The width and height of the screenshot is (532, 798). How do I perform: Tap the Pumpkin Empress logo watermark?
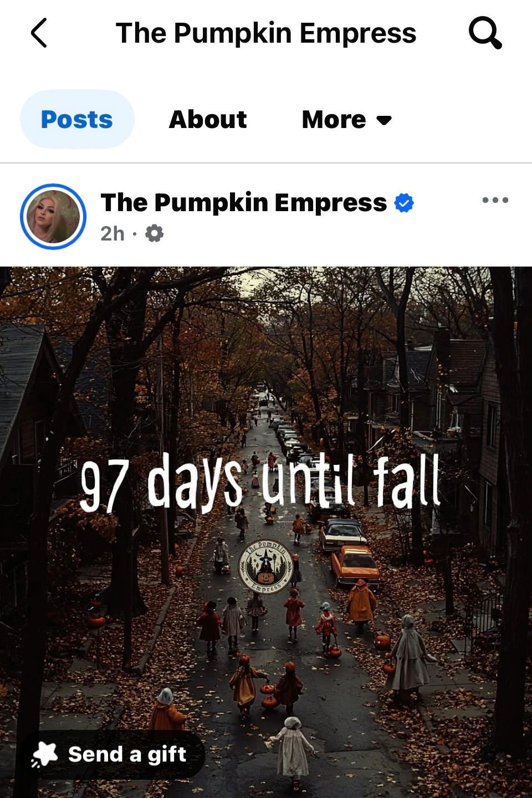(266, 566)
